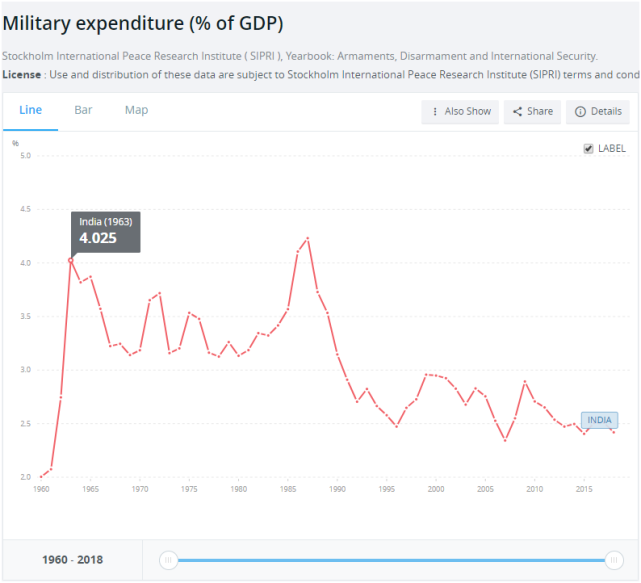
Task: Click the 2007 low data point
Action: click(505, 440)
